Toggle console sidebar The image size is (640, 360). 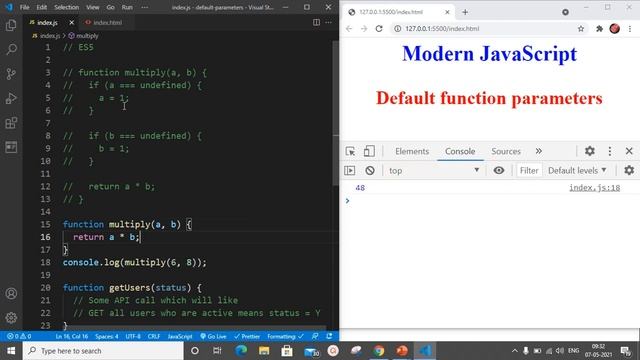[350, 170]
